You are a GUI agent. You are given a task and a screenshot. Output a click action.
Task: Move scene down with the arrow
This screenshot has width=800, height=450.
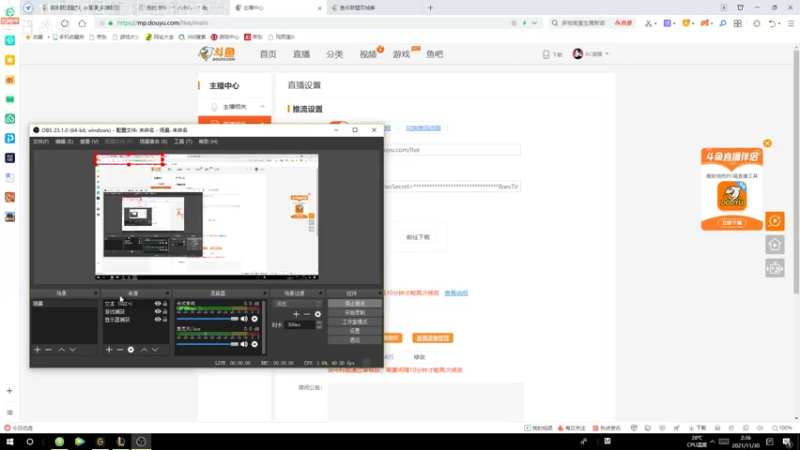coord(72,350)
